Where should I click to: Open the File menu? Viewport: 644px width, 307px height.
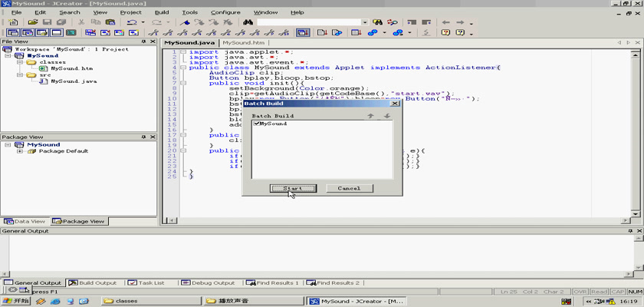pos(16,12)
